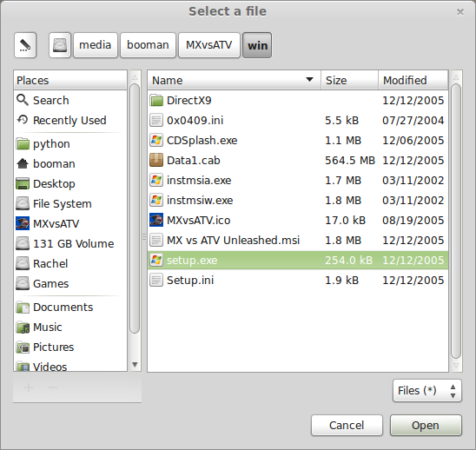Open the Games drive
Screen dimensions: 476x450
click(70, 283)
